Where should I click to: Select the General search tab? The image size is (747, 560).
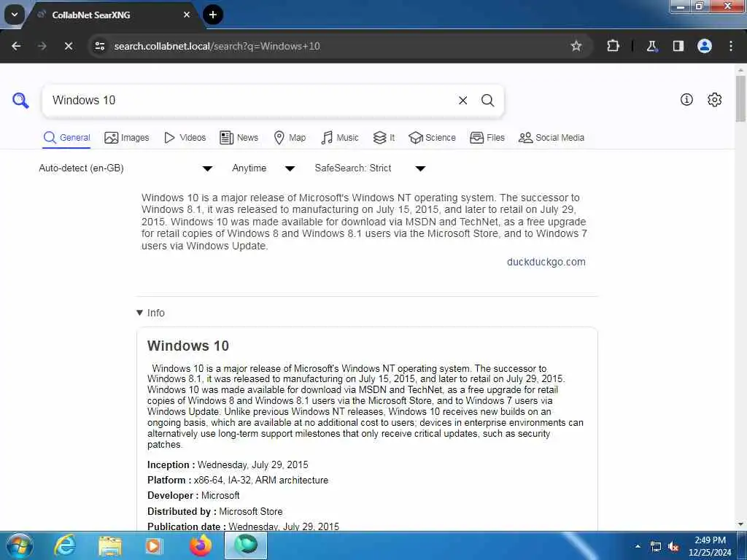(66, 138)
